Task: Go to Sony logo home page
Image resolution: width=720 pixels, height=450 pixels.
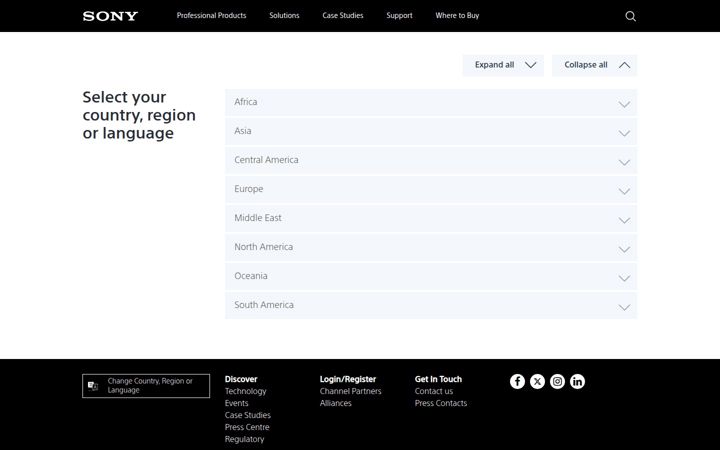Action: [110, 16]
